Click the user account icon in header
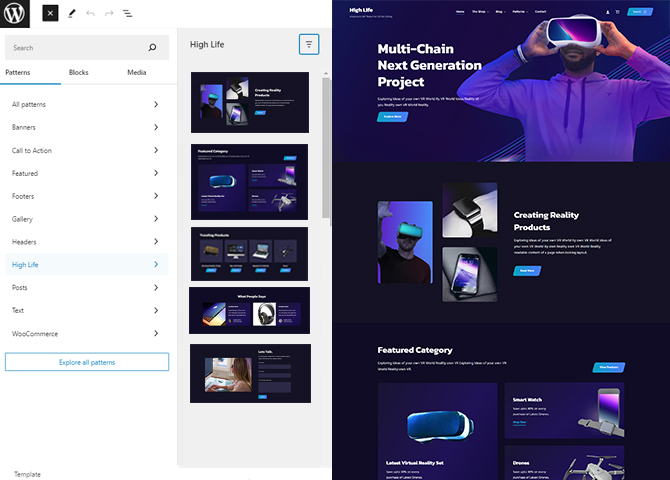This screenshot has height=480, width=670. pyautogui.click(x=607, y=12)
